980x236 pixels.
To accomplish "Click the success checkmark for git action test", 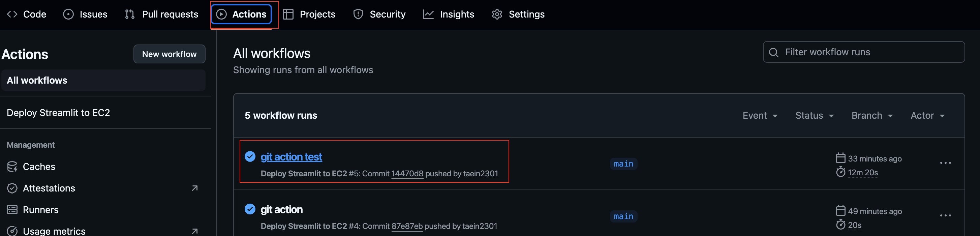I will (250, 156).
